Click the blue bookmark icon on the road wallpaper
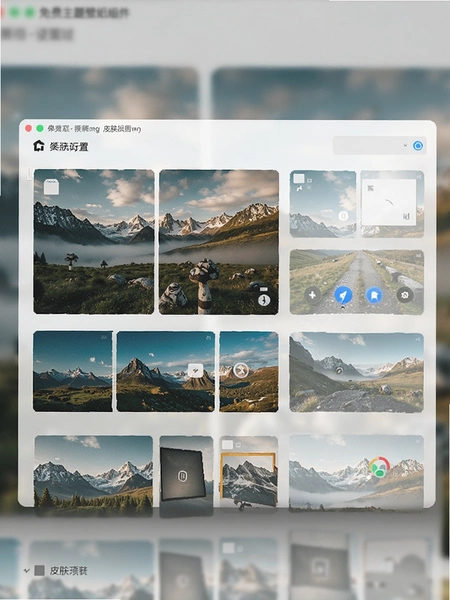 tap(374, 296)
